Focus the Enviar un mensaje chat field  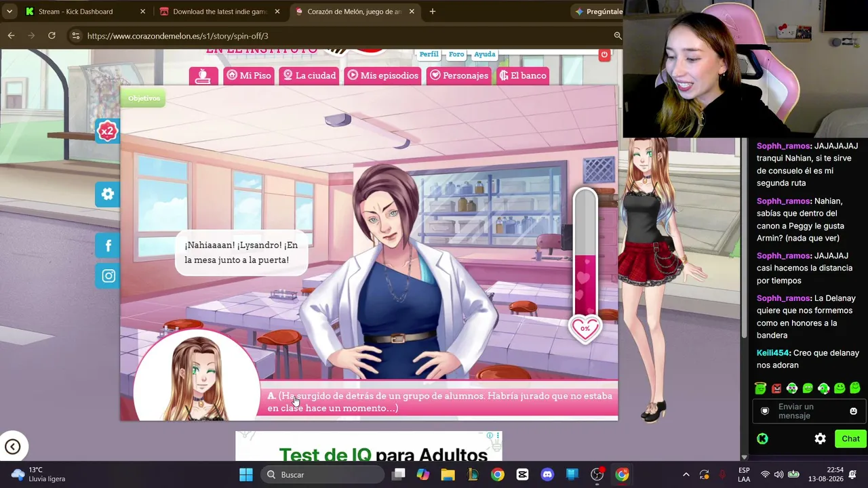coord(808,411)
